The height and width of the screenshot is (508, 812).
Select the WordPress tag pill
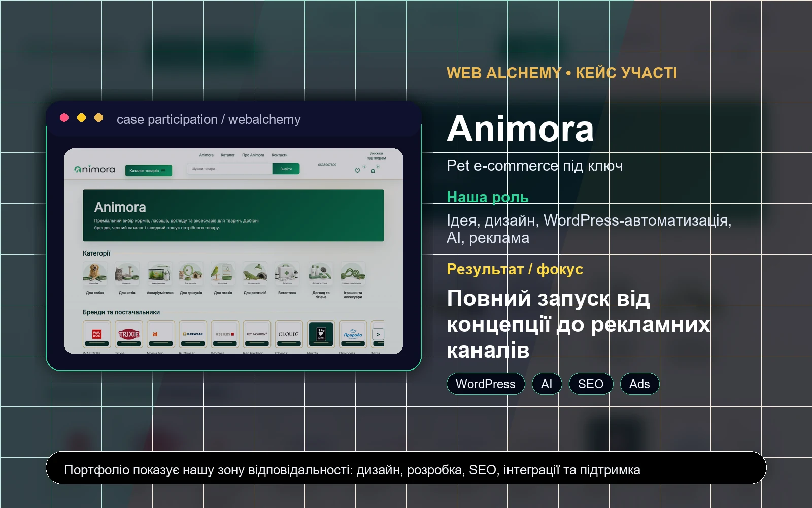click(486, 384)
